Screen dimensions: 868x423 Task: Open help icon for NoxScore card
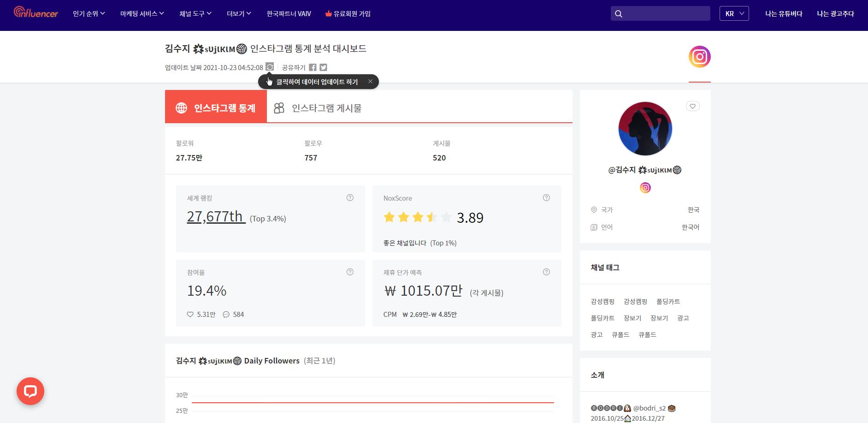[546, 198]
